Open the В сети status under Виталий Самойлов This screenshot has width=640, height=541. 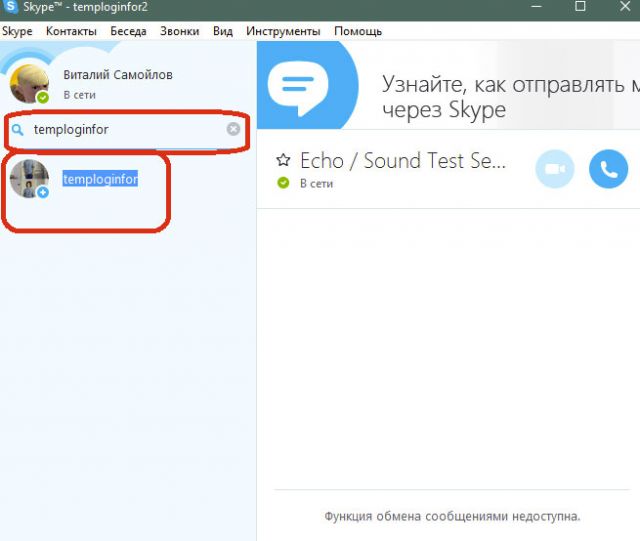tap(80, 95)
